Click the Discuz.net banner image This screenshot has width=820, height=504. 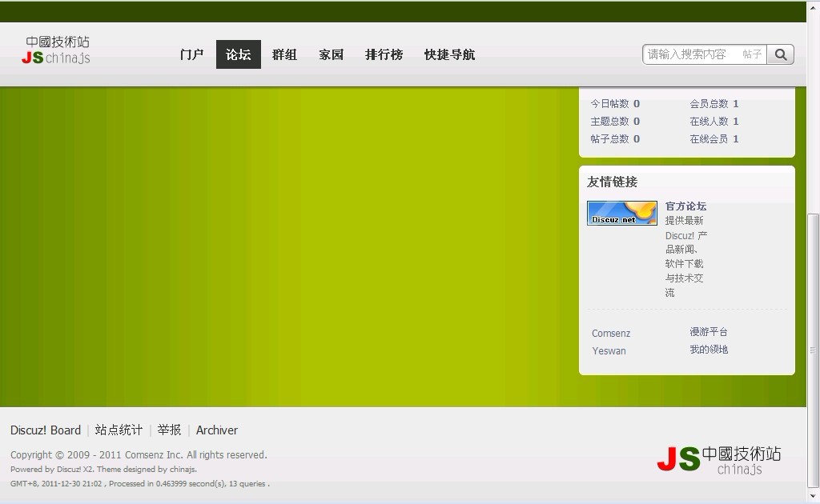621,213
